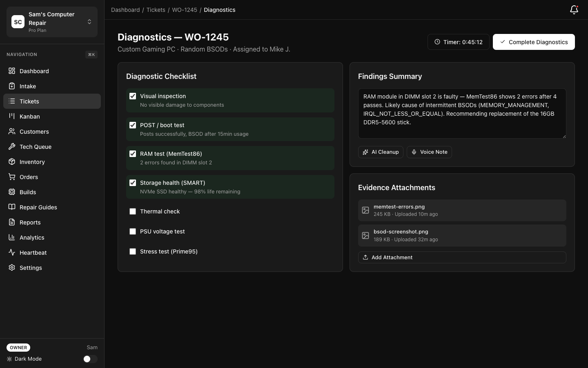This screenshot has width=588, height=368.
Task: Select Customers in the navigation sidebar
Action: click(34, 132)
